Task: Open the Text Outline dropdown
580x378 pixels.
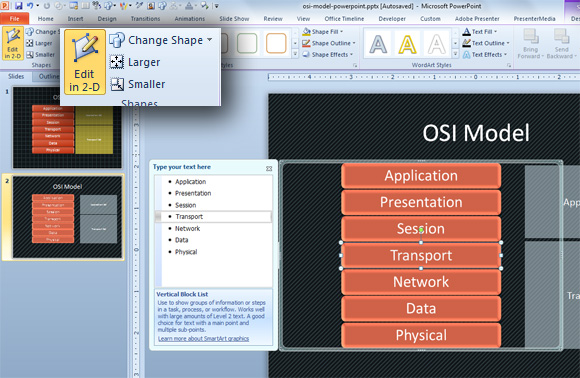Action: pyautogui.click(x=486, y=43)
